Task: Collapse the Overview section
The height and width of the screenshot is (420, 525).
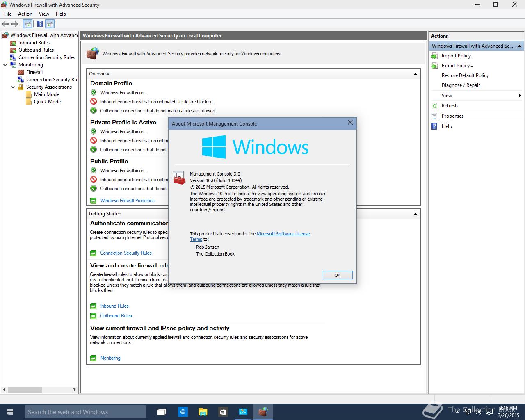Action: pyautogui.click(x=415, y=74)
